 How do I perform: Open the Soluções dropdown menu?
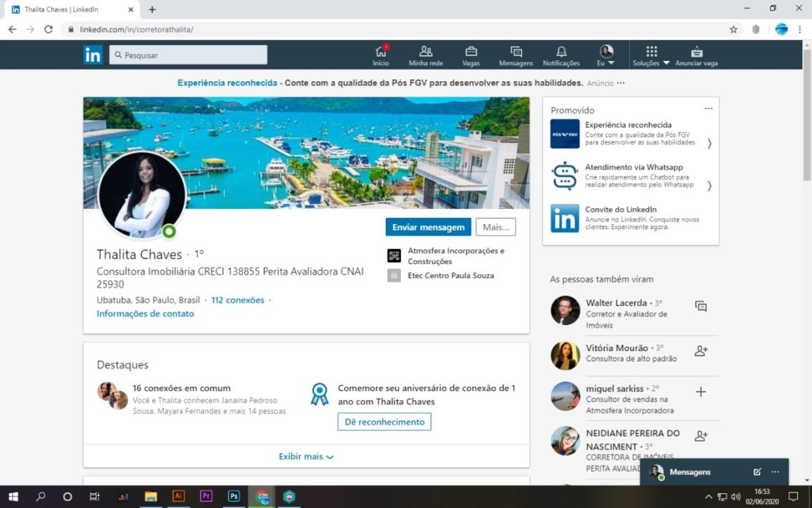point(651,55)
